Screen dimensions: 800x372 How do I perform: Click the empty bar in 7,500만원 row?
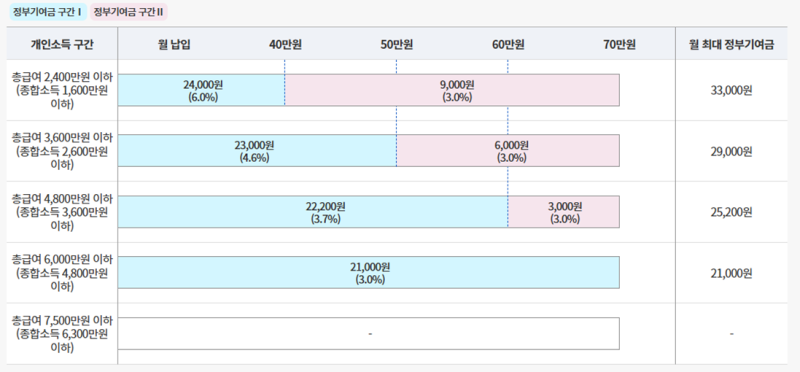(369, 334)
